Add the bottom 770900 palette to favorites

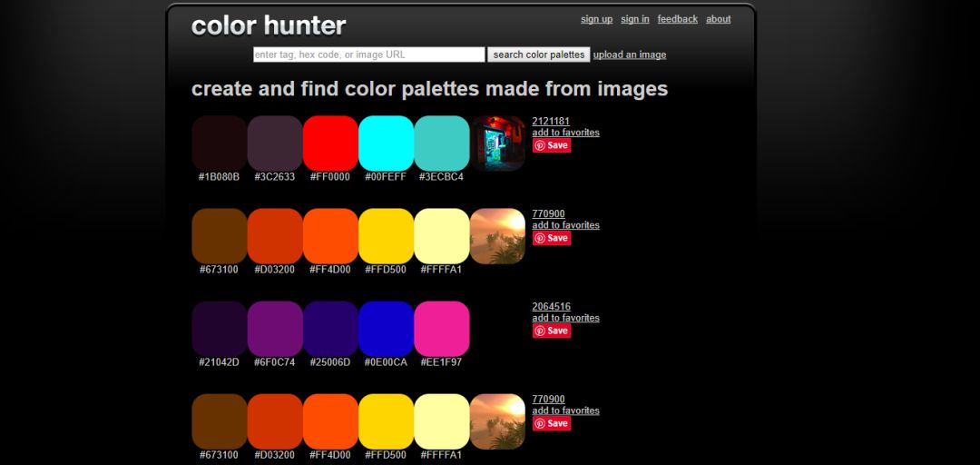tap(565, 411)
